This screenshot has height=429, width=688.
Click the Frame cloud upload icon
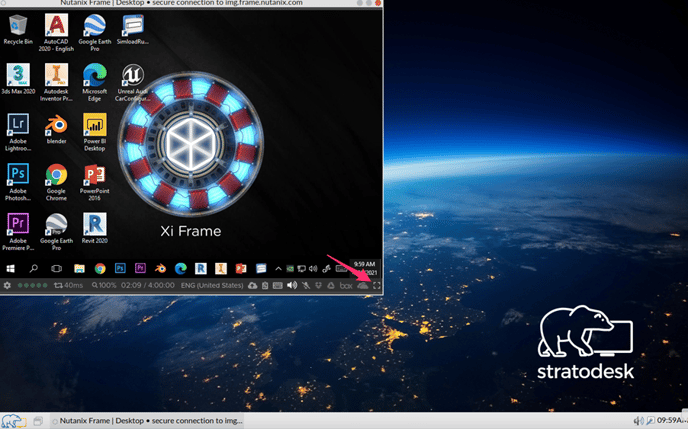click(253, 286)
